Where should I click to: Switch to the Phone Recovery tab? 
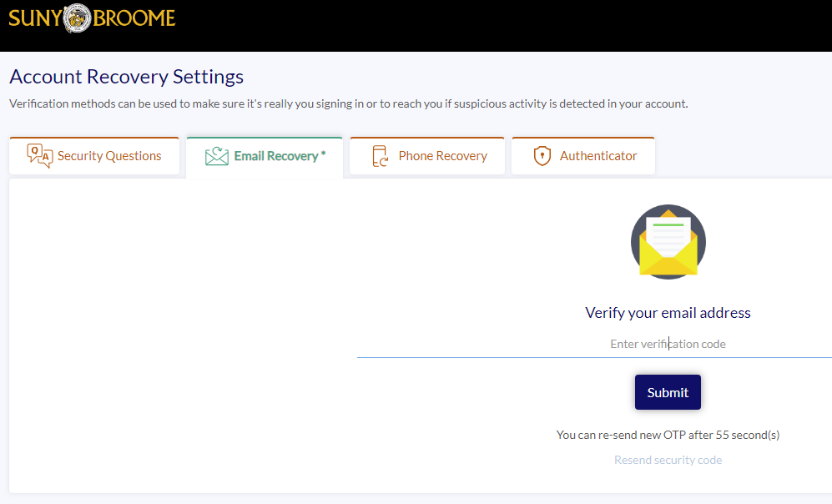(x=427, y=155)
